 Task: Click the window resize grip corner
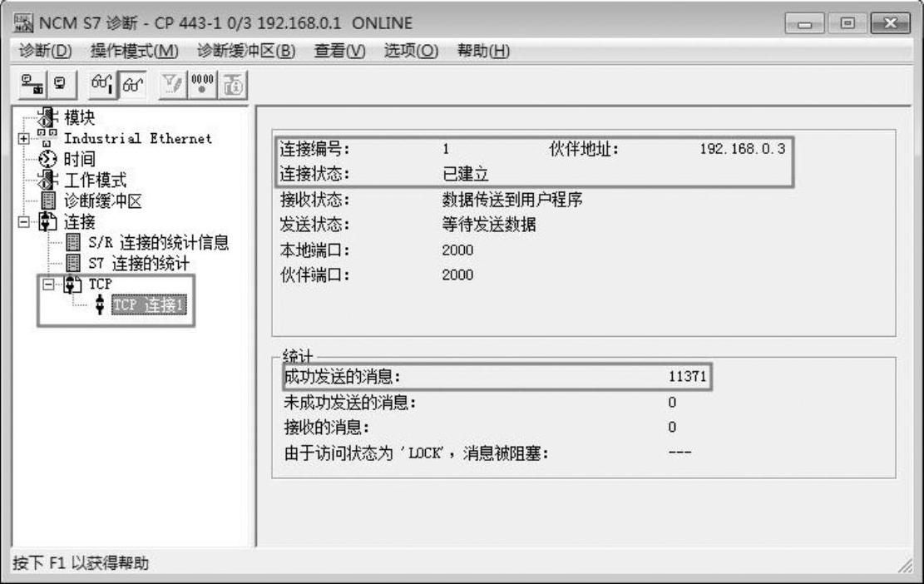(905, 565)
